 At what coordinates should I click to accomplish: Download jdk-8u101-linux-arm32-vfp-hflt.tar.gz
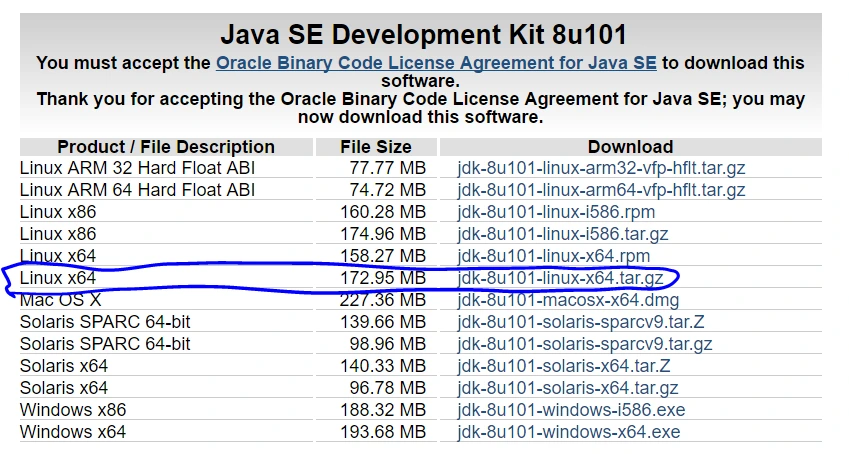click(x=601, y=168)
